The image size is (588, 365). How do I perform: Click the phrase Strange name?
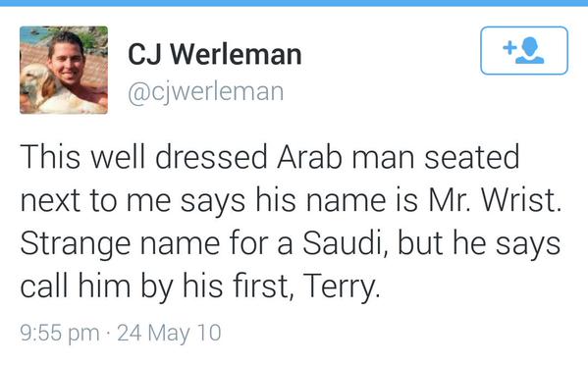[120, 243]
